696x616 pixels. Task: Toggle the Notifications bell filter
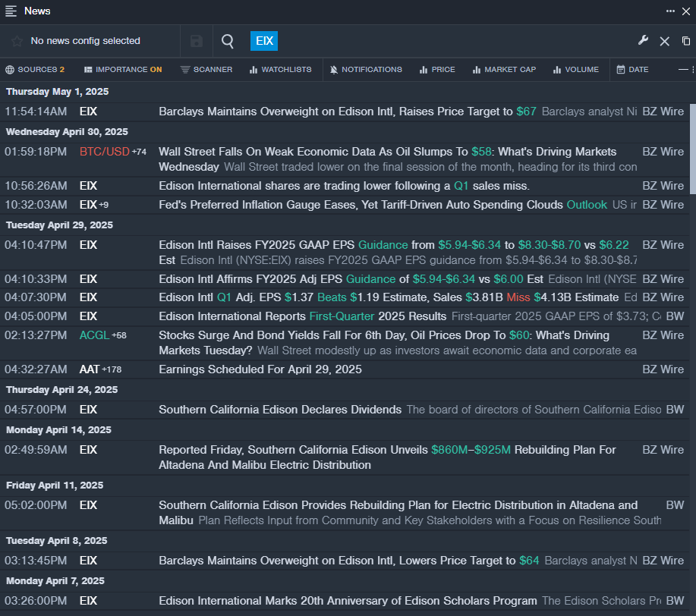[366, 70]
